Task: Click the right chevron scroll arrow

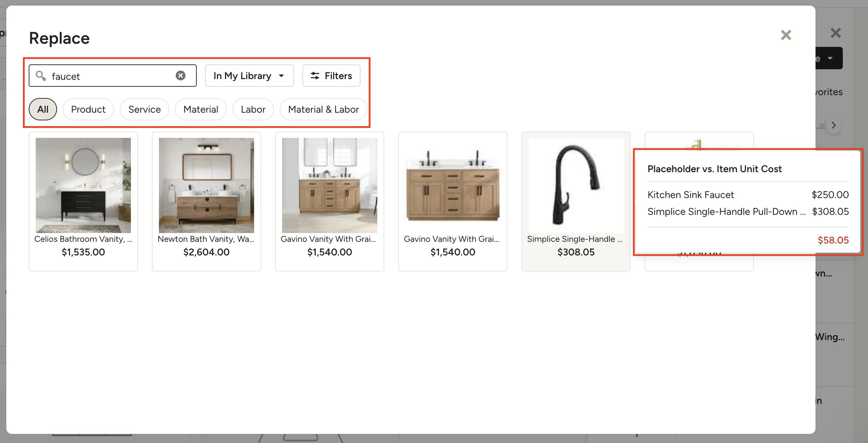Action: [834, 125]
